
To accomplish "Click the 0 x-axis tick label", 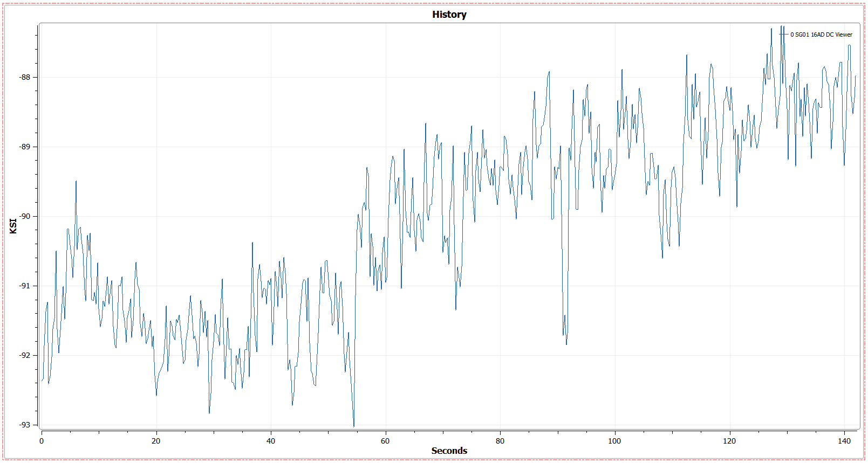I will 42,441.
